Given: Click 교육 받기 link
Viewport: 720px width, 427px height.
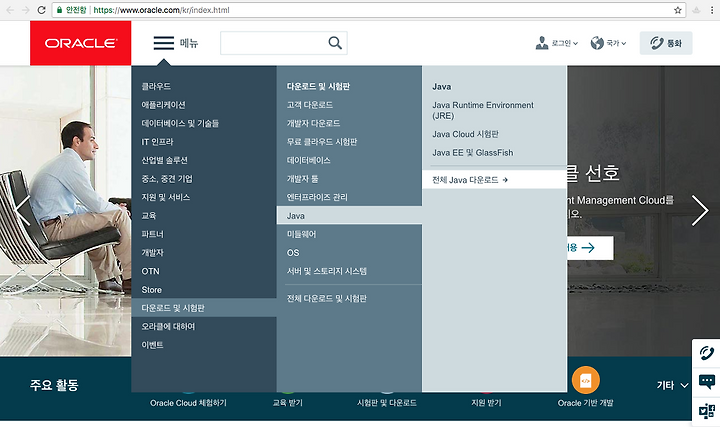Looking at the screenshot, I should 287,403.
